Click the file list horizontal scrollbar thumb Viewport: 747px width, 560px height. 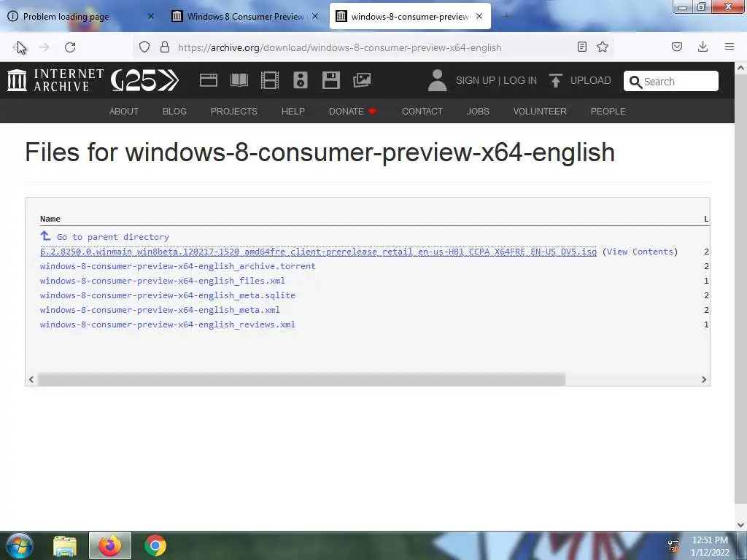tap(301, 379)
